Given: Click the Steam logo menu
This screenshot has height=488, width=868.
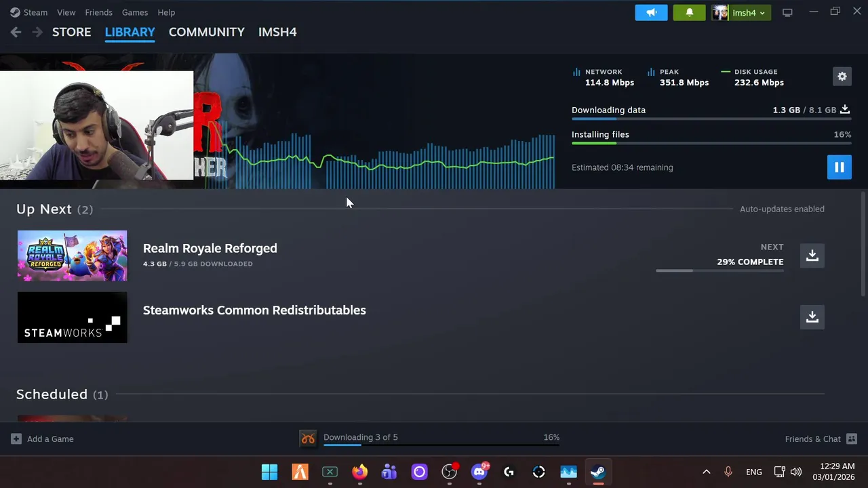Looking at the screenshot, I should point(28,12).
